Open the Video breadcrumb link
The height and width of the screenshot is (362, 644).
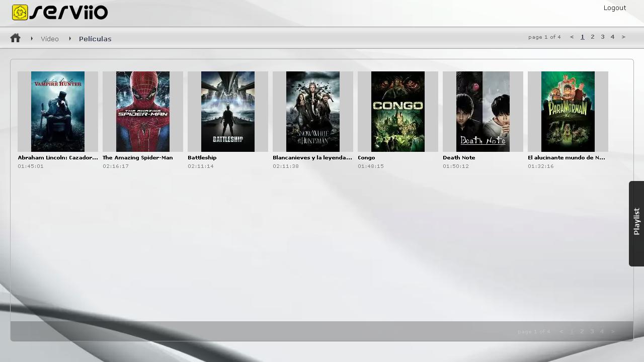click(50, 39)
